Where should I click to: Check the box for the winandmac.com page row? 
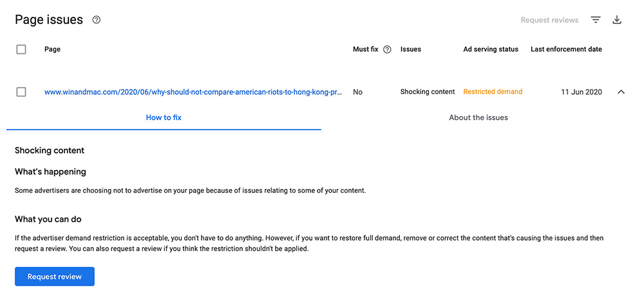point(21,92)
